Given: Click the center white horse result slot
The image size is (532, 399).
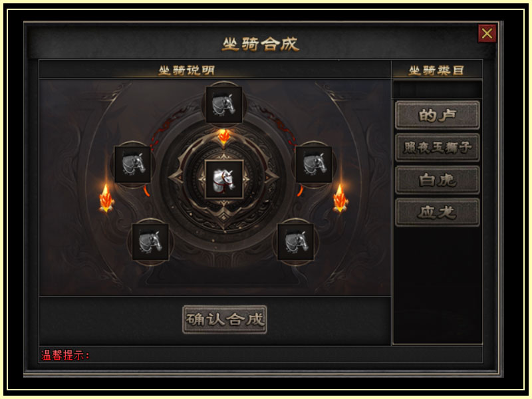Looking at the screenshot, I should (224, 180).
